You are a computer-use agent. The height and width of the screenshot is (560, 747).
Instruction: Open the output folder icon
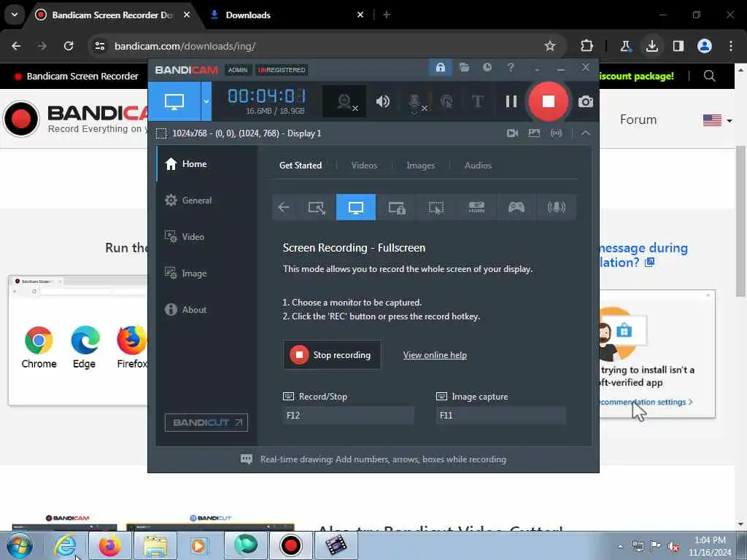coord(464,67)
